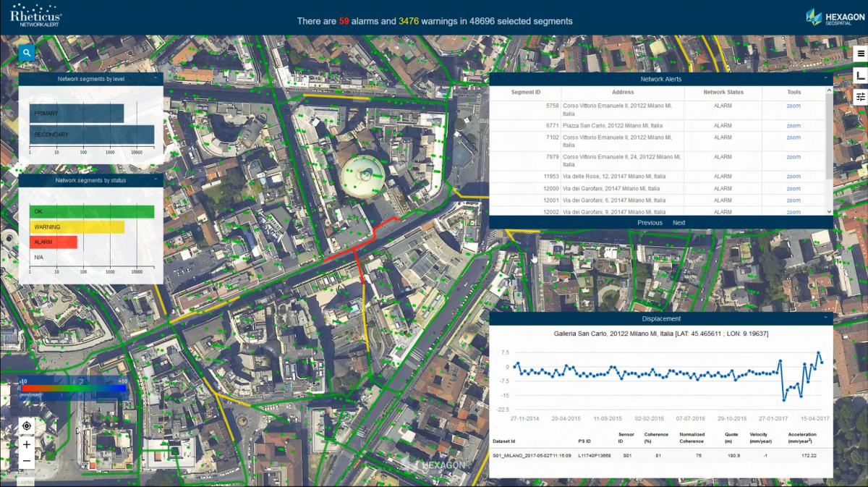
Task: Click the blue search magnifier icon
Action: 27,53
